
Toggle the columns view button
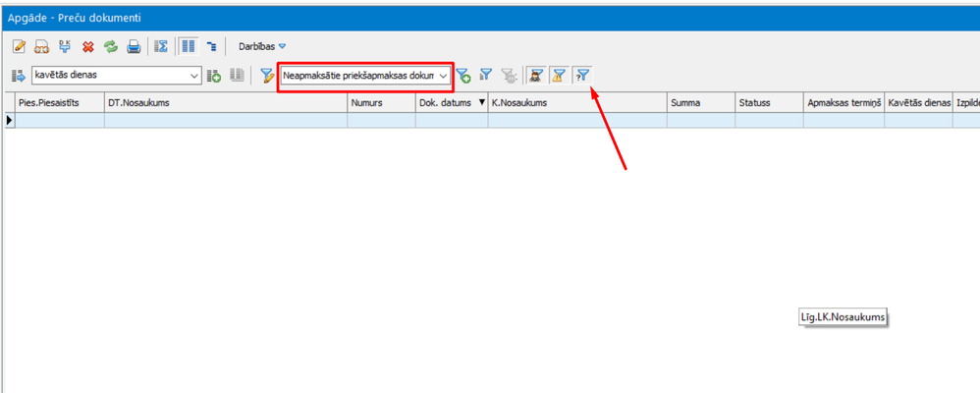pyautogui.click(x=189, y=46)
